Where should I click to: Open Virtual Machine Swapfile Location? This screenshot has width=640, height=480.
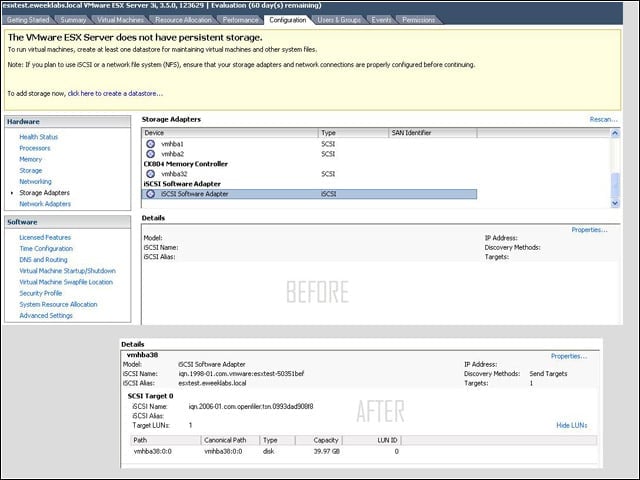pyautogui.click(x=66, y=282)
